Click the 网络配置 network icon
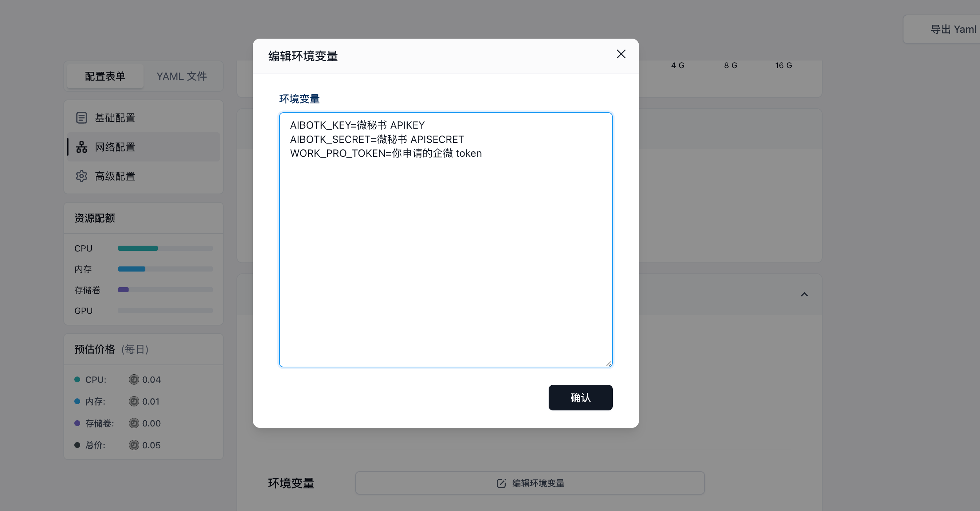Screen dimensions: 980x511 tap(81, 147)
